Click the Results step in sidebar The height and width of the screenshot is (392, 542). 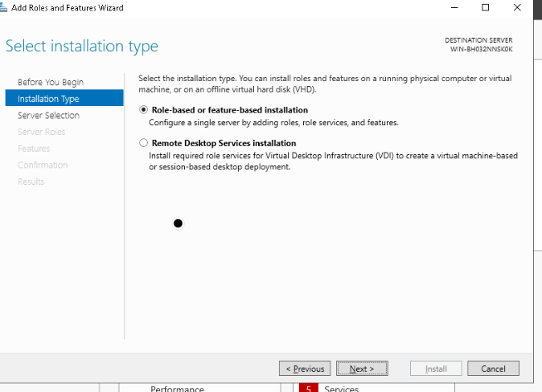click(31, 182)
